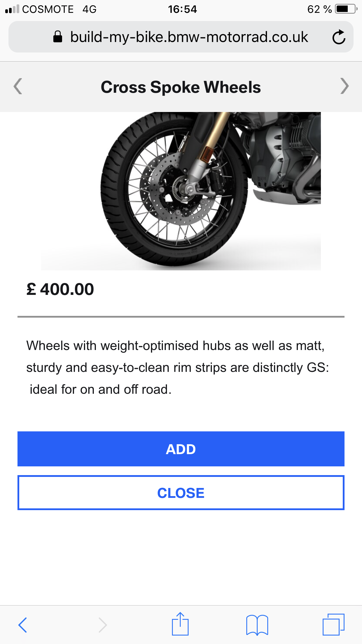Reload the page using the refresh icon
This screenshot has height=644, width=362.
pos(339,37)
